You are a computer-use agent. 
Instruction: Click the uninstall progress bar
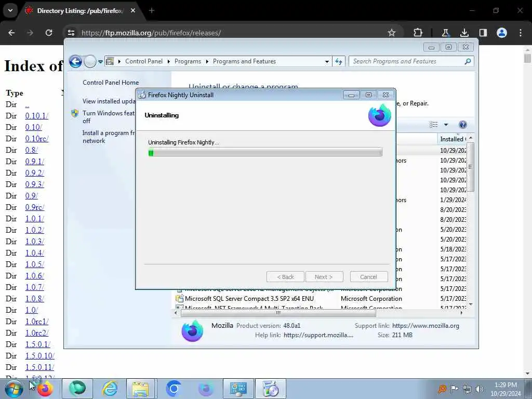(x=265, y=152)
